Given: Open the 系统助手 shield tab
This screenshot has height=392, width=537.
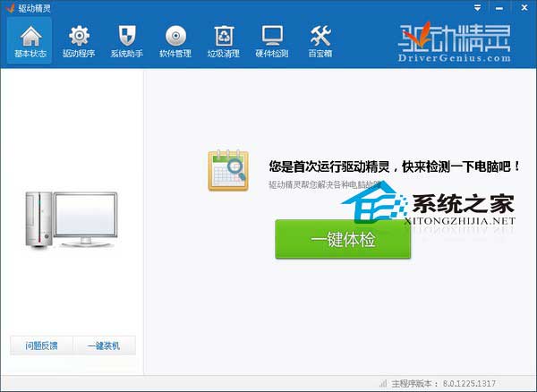Looking at the screenshot, I should tap(127, 41).
